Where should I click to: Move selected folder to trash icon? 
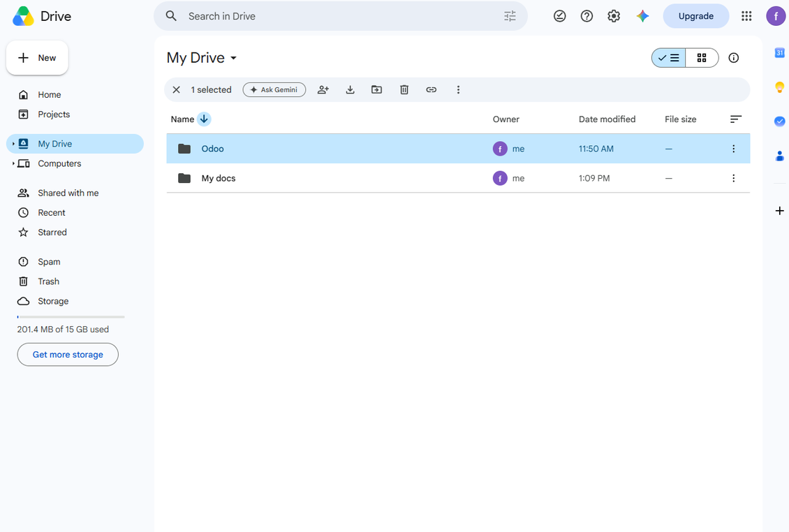coord(404,89)
